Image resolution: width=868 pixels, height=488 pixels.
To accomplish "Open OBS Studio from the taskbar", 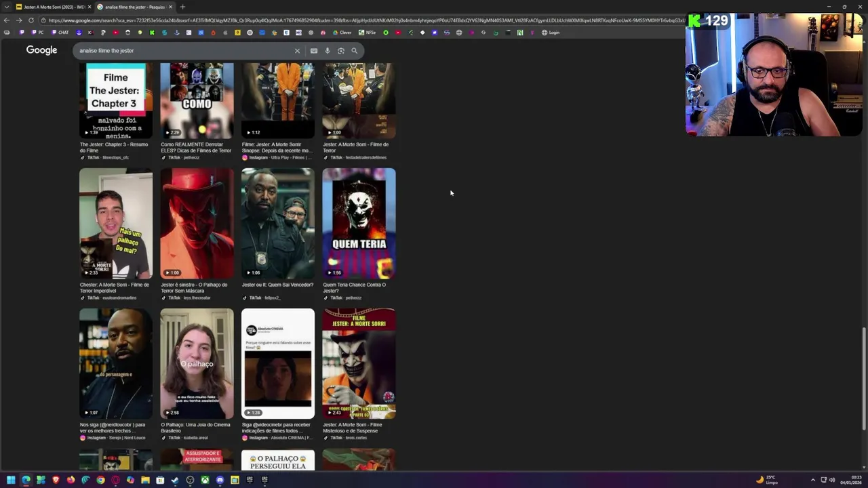I will pyautogui.click(x=190, y=481).
